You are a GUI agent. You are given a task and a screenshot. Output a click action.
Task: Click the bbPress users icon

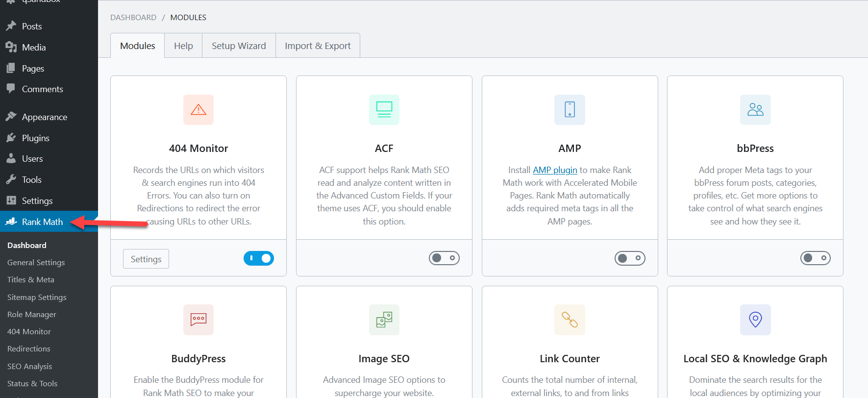coord(755,110)
